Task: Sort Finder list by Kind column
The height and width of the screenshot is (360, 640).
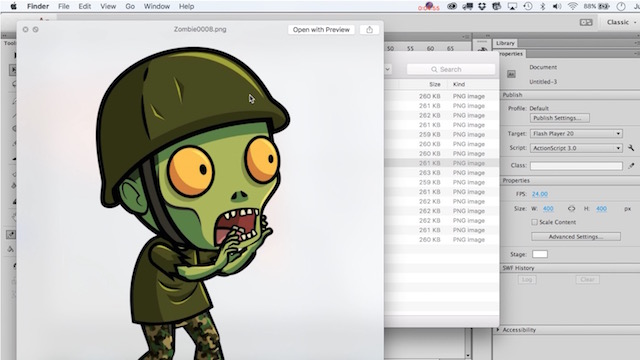Action: [459, 84]
